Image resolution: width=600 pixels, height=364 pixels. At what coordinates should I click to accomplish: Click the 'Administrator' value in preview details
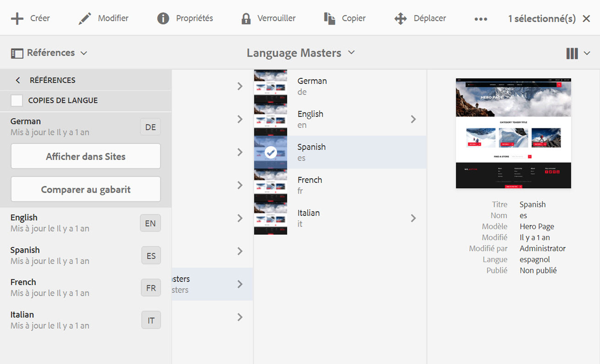[543, 249]
